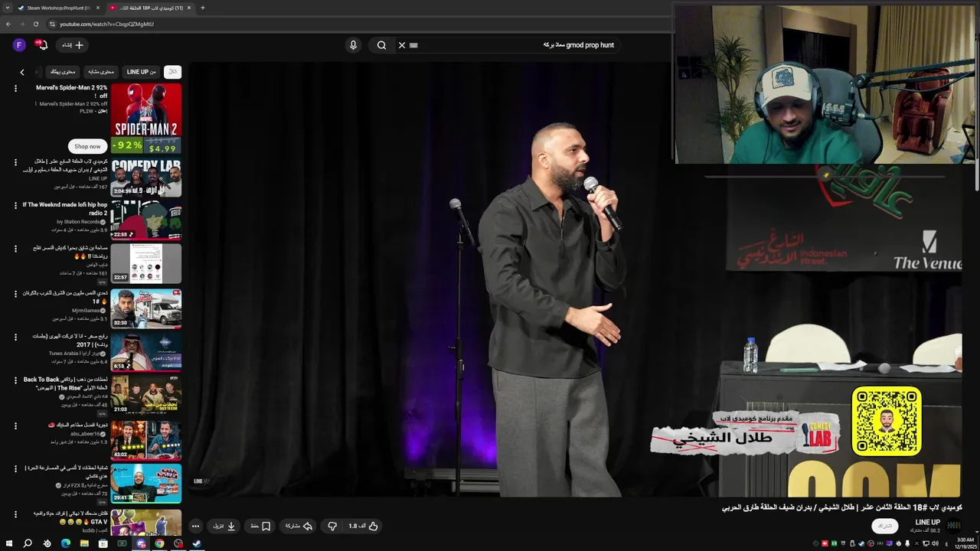Open options for the Comedy Lab suggestion
Viewport: 980px width, 551px height.
pos(15,162)
